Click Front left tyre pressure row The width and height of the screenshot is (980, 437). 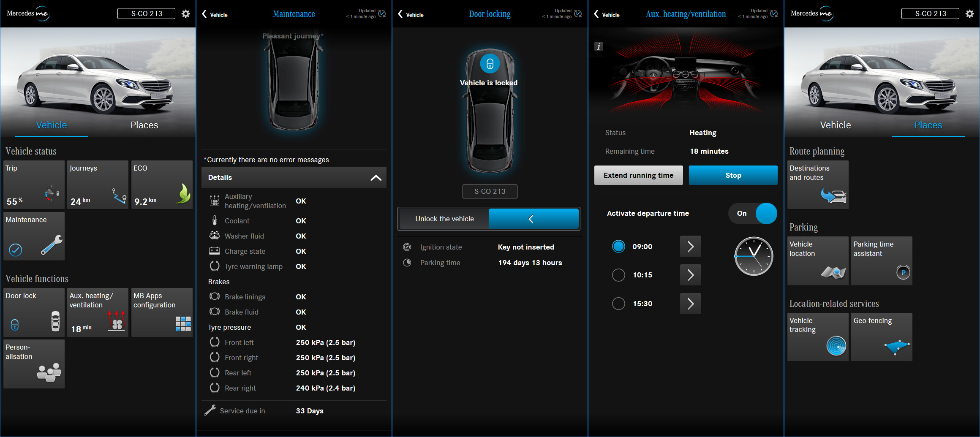click(x=294, y=342)
